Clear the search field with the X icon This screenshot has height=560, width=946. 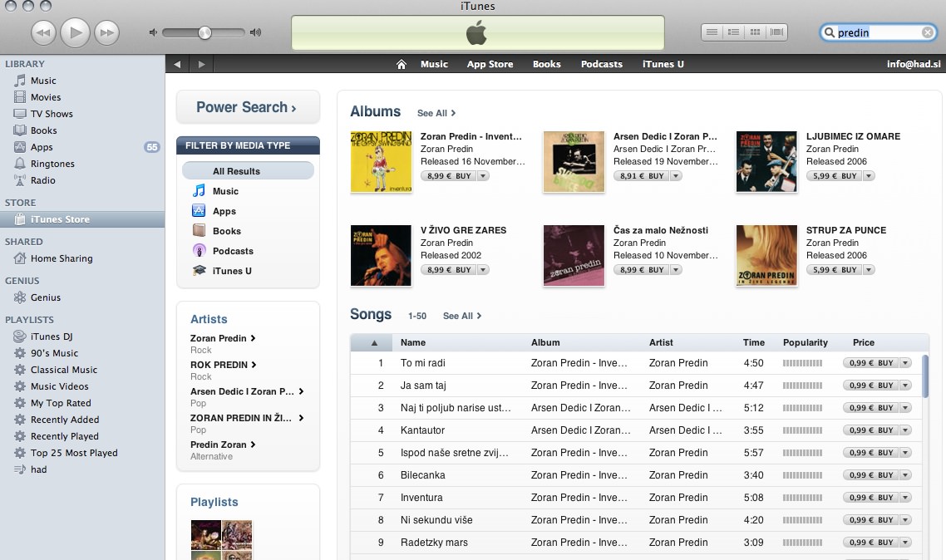(x=928, y=32)
